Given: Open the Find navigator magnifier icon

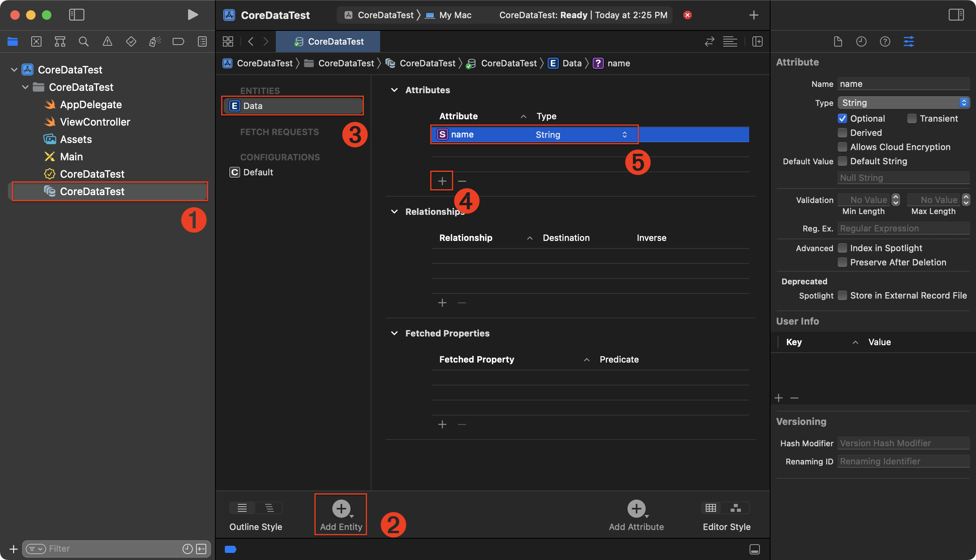Looking at the screenshot, I should 83,41.
